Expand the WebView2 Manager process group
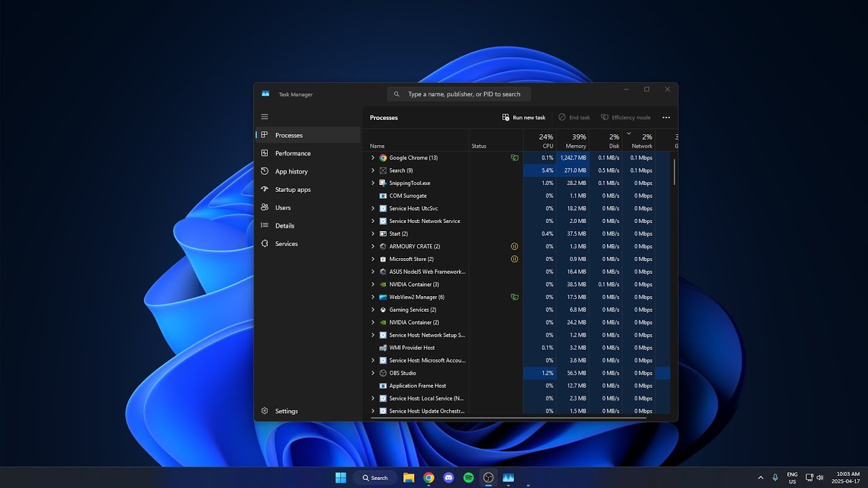Viewport: 868px width, 488px height. (x=372, y=297)
